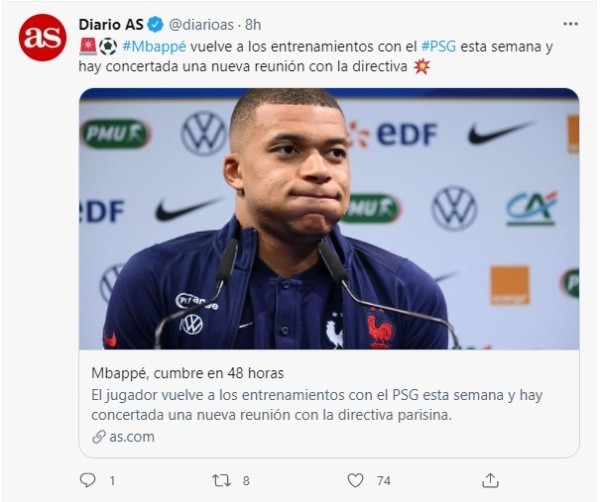
Task: Click the link chain icon beside as.com
Action: click(99, 437)
